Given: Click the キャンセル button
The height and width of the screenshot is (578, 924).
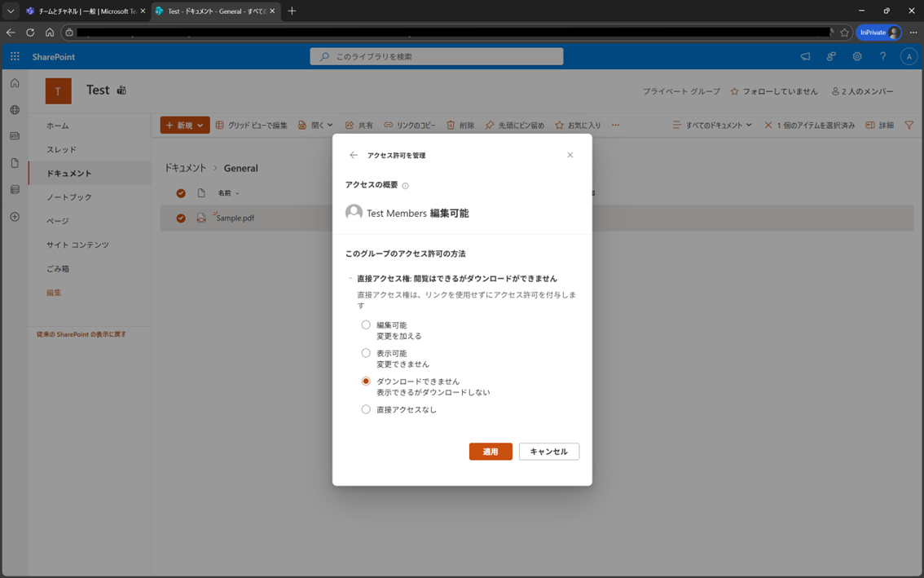Looking at the screenshot, I should tap(548, 451).
